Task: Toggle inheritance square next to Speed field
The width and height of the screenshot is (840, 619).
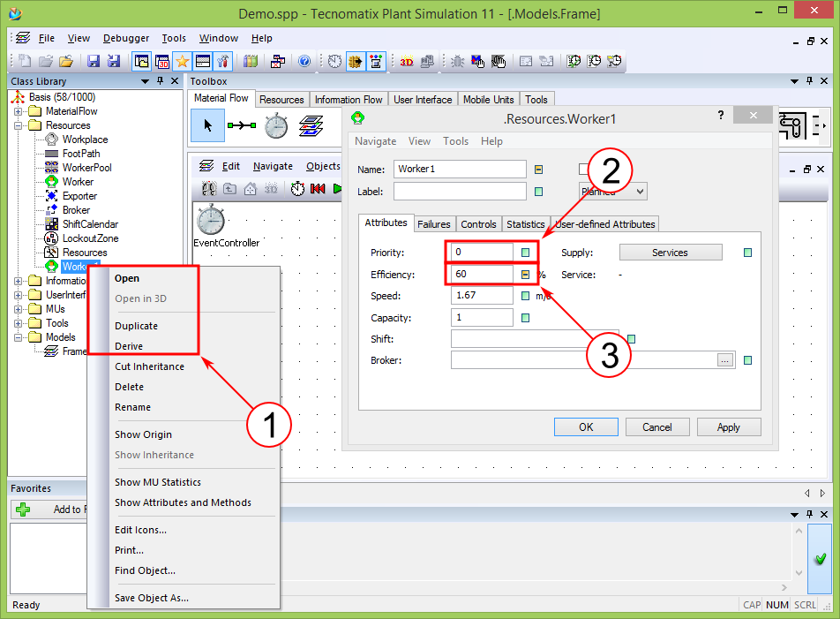Action: pyautogui.click(x=526, y=296)
